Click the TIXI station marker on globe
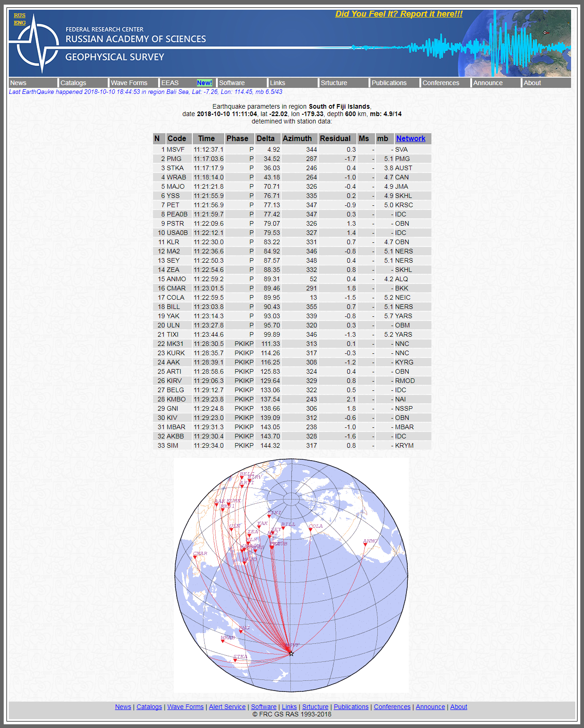 [270, 517]
